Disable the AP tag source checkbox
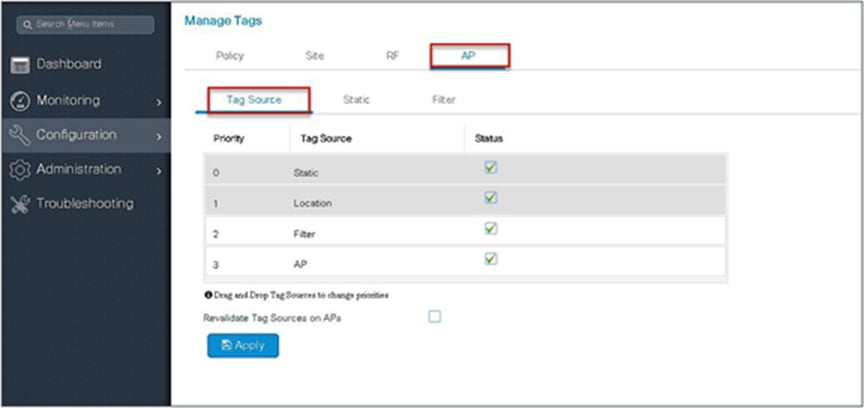This screenshot has height=408, width=864. [491, 258]
